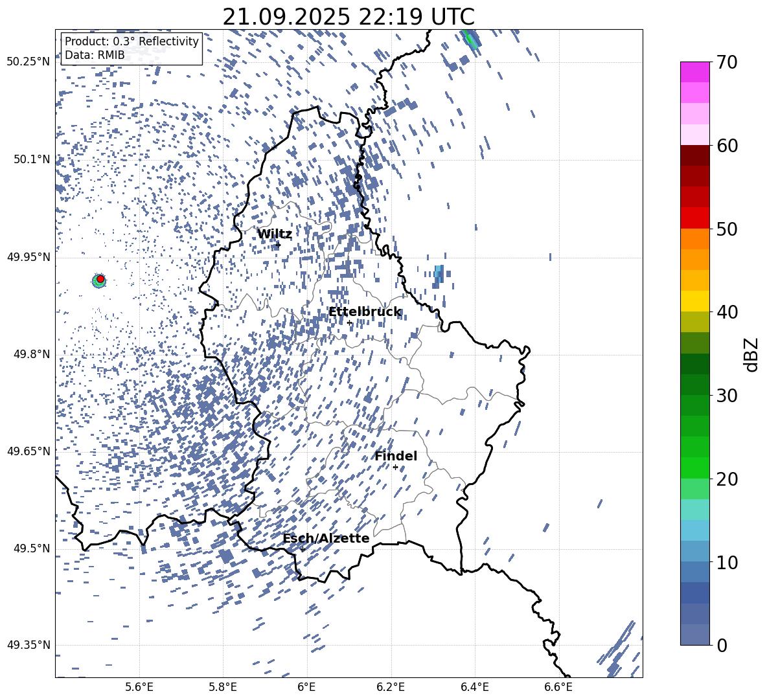Click the Wiltz city label
Viewport: 767px width, 700px height.
coord(275,234)
